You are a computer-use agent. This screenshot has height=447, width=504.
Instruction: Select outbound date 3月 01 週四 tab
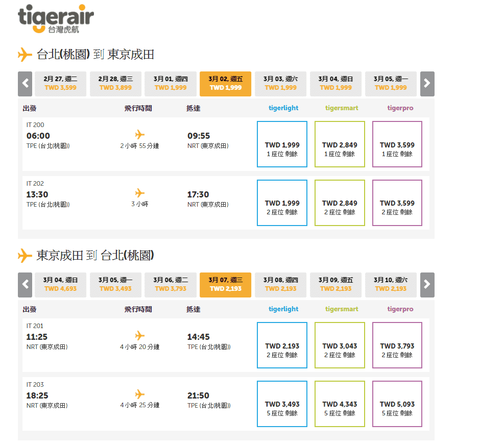click(171, 84)
